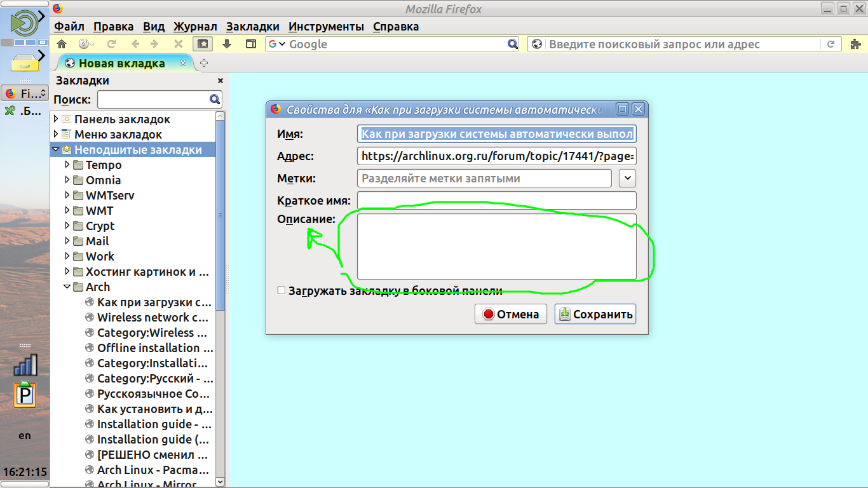Click the Адрес URL field
The image size is (868, 488).
[497, 156]
